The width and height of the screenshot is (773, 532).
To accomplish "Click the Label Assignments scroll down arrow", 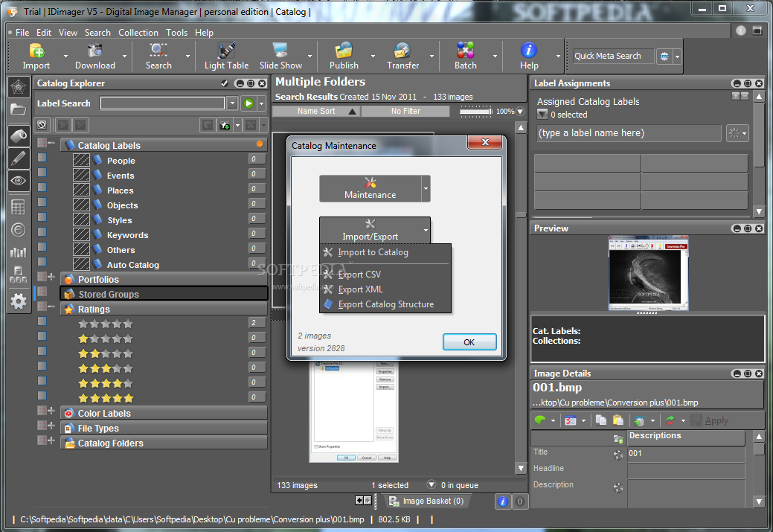I will [759, 211].
